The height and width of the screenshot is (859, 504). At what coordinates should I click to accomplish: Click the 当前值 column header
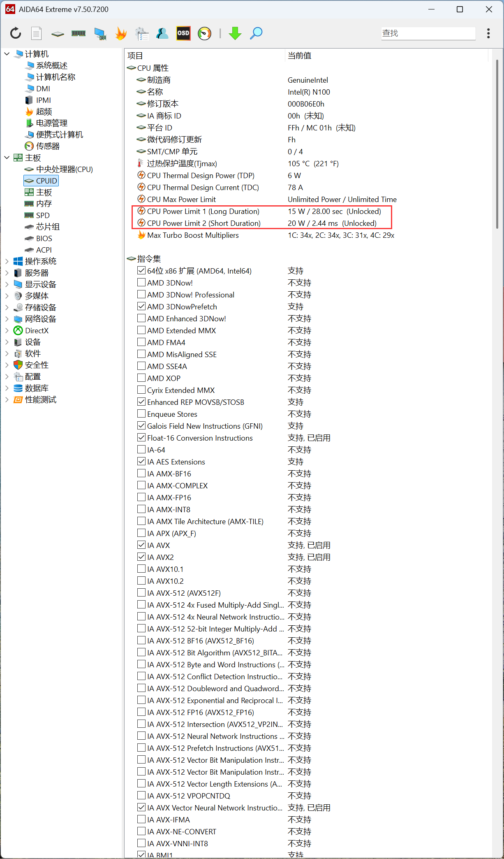pyautogui.click(x=299, y=56)
